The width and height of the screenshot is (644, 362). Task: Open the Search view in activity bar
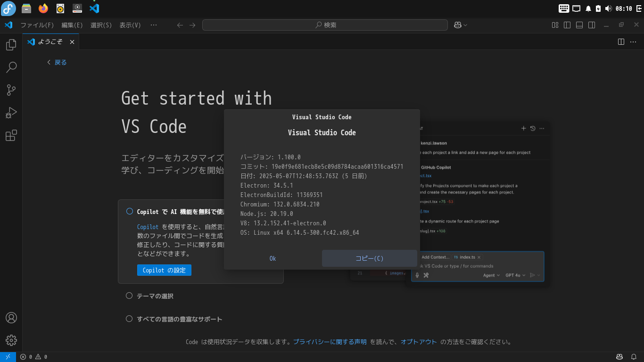coord(11,67)
